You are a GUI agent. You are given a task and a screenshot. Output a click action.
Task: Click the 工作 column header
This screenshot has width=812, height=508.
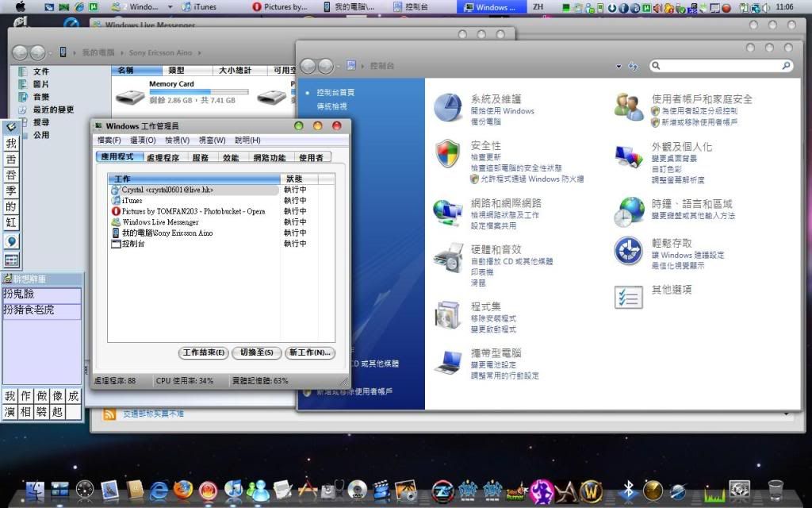(194, 179)
